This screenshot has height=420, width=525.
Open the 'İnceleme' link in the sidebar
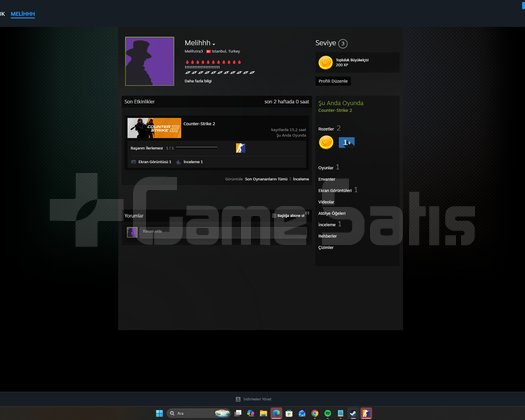click(x=327, y=224)
